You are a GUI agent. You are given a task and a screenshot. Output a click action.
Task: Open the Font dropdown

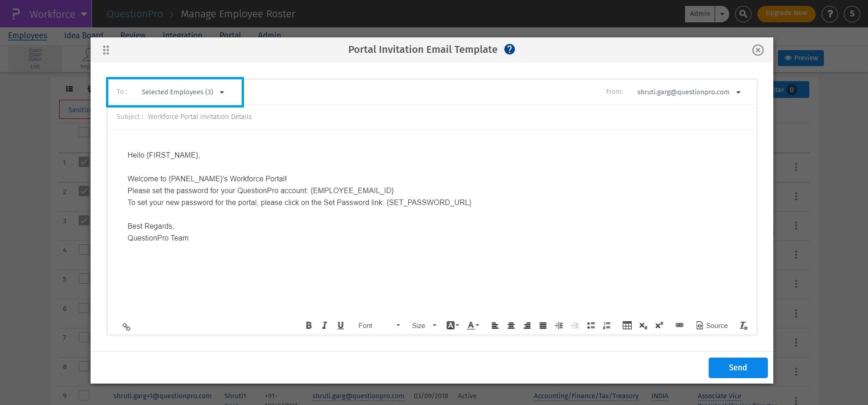(x=379, y=325)
